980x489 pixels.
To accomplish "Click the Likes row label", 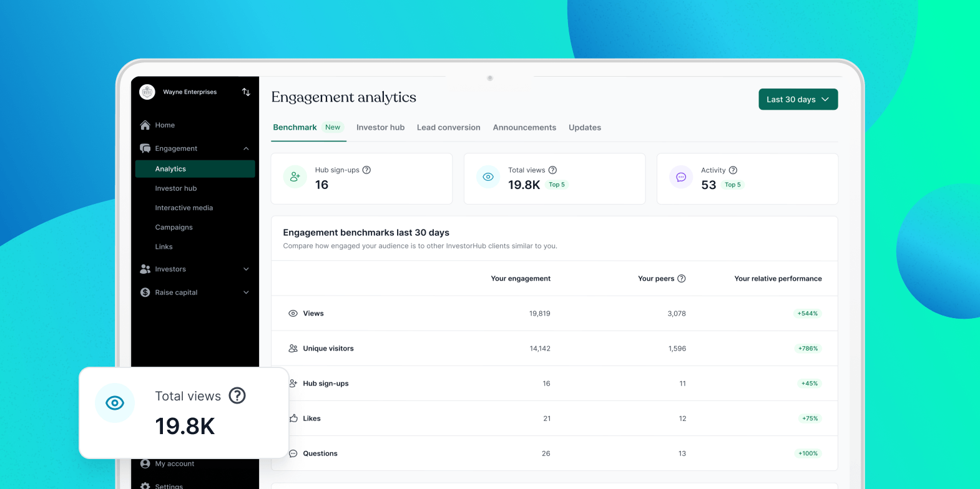I will (311, 419).
